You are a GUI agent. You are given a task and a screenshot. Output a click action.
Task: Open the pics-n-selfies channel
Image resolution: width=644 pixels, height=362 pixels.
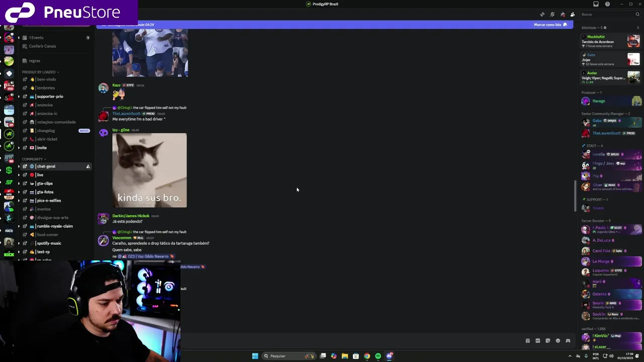click(55, 201)
